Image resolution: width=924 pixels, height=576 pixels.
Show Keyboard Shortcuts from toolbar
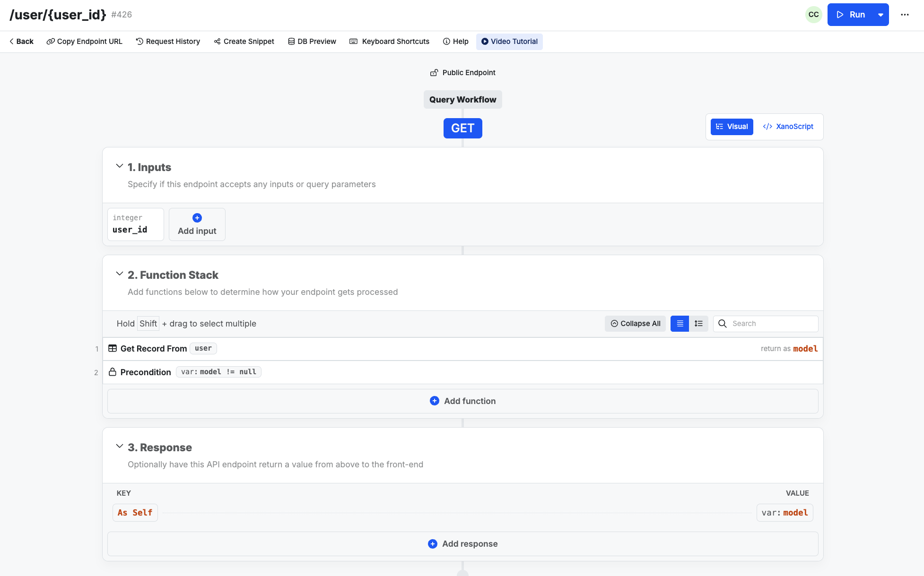pyautogui.click(x=389, y=42)
